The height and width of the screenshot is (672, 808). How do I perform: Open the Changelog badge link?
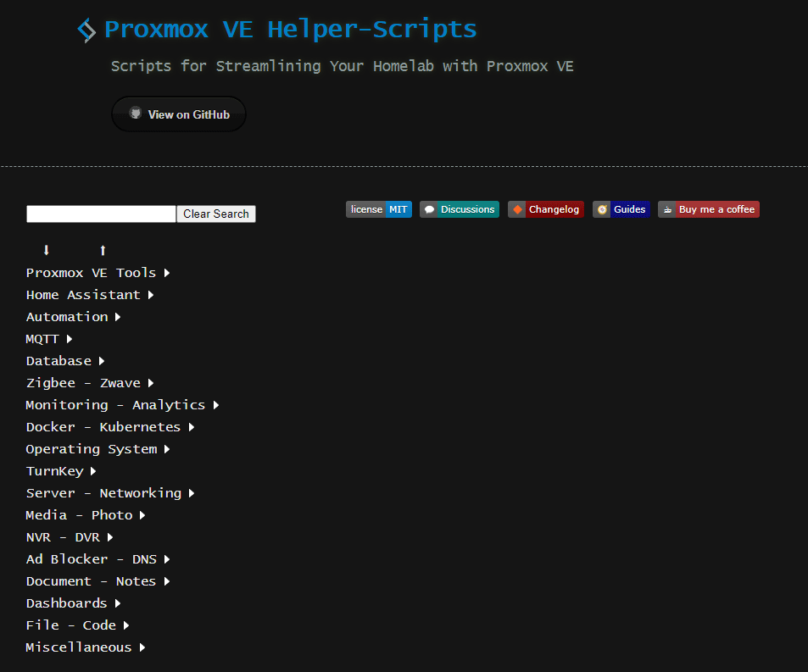pyautogui.click(x=546, y=209)
